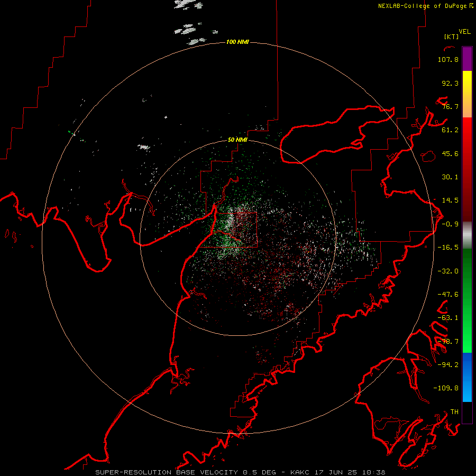The height and width of the screenshot is (476, 476).
Task: Click the SUPER-RESOLUTION BASE VELOCITY caption
Action: click(167, 472)
